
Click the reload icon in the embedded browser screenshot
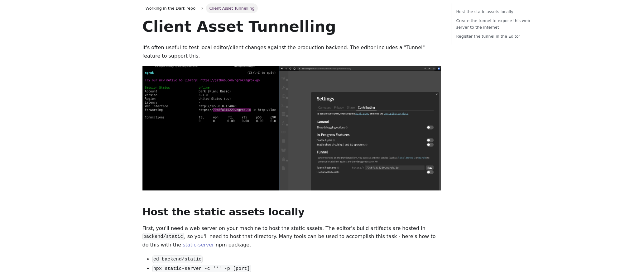pyautogui.click(x=290, y=68)
